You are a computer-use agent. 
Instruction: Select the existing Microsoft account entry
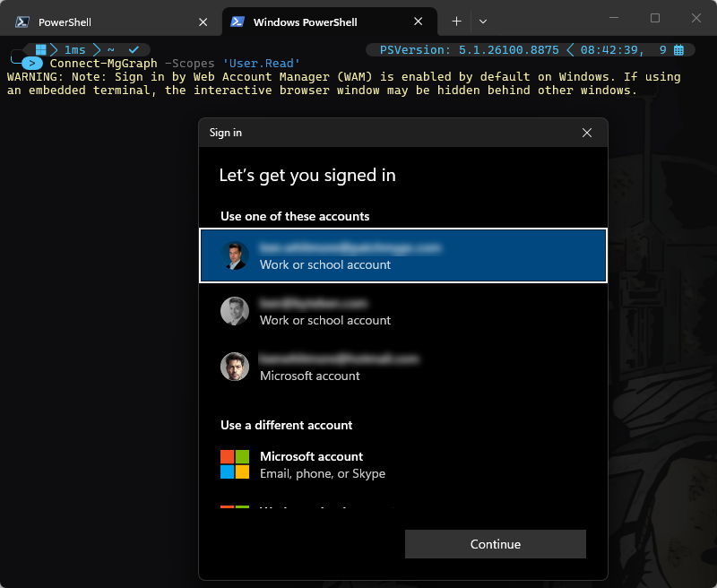click(403, 367)
